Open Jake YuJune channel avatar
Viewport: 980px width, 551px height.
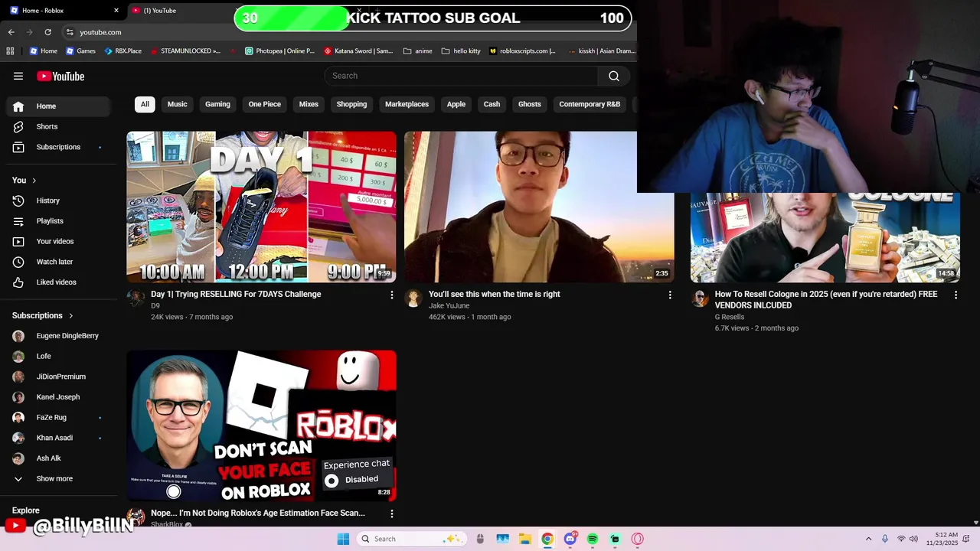coord(413,298)
